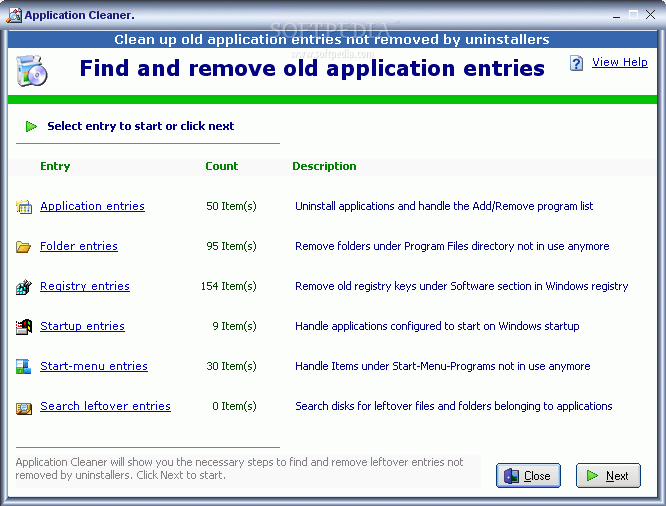
Task: Click the help question mark icon
Action: click(576, 63)
